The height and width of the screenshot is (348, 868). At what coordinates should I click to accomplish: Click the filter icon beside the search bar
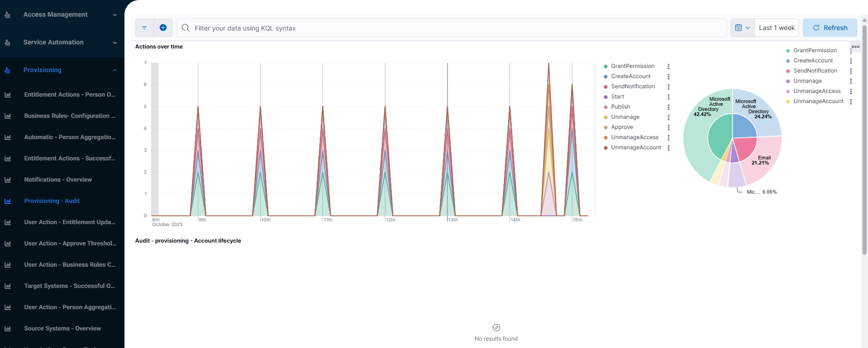click(144, 28)
